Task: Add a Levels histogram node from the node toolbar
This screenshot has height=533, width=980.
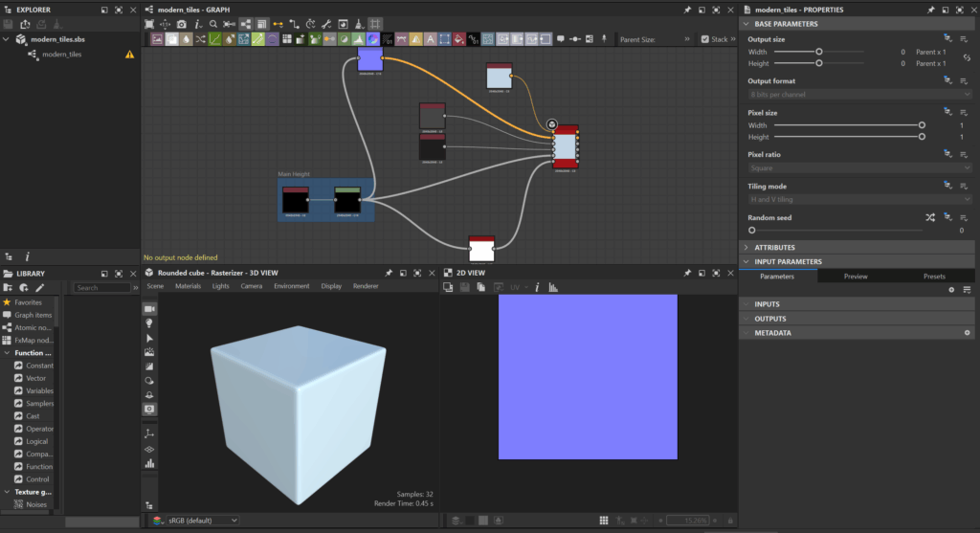Action: click(x=358, y=39)
